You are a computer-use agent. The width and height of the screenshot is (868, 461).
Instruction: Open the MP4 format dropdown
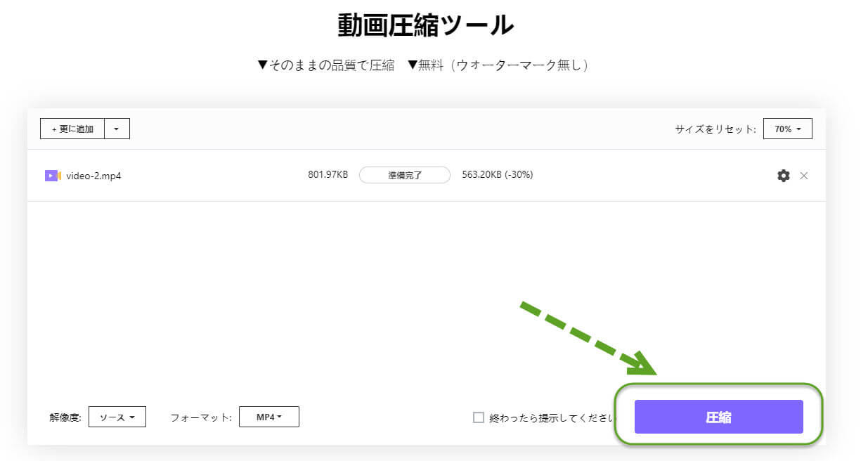coord(268,417)
